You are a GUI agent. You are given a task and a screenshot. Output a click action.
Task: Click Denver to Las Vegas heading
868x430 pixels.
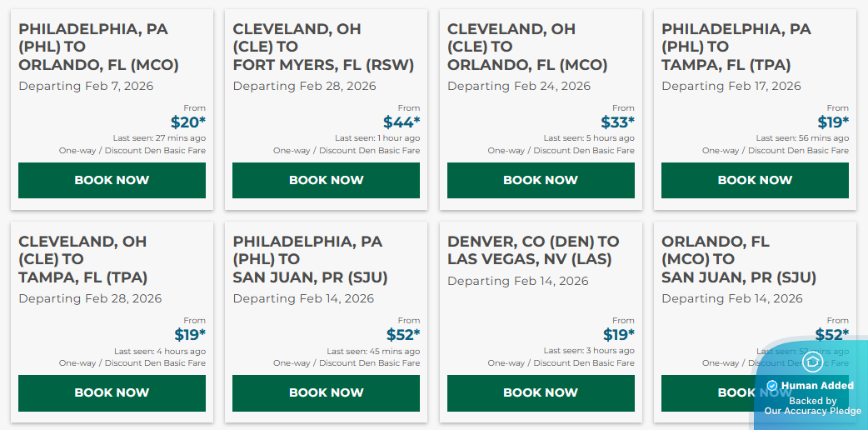[x=533, y=250]
